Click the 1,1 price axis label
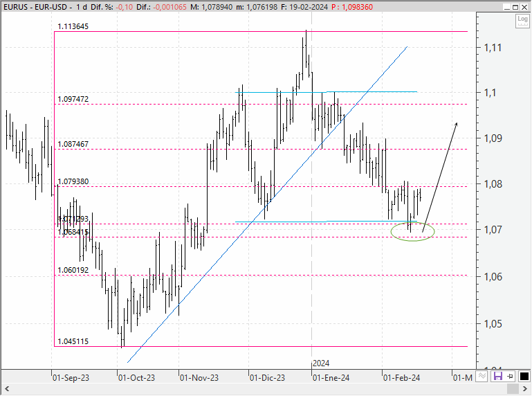Viewport: 532px width, 396px height. [x=490, y=93]
